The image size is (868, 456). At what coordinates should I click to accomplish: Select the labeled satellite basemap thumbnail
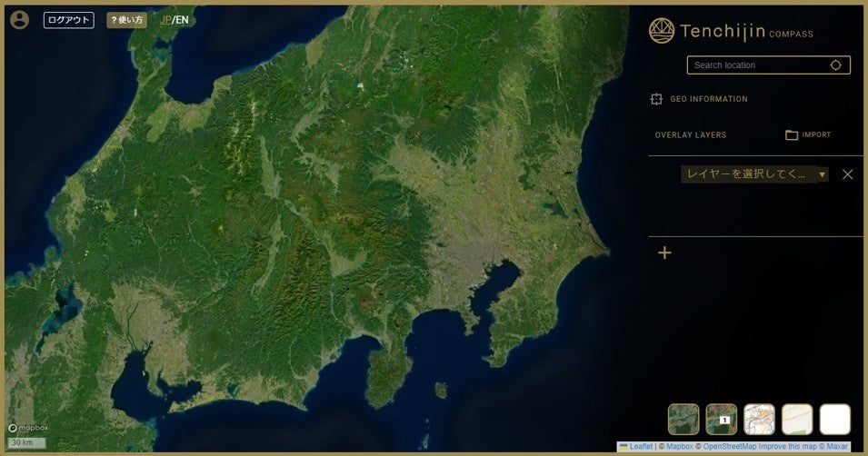click(x=722, y=420)
